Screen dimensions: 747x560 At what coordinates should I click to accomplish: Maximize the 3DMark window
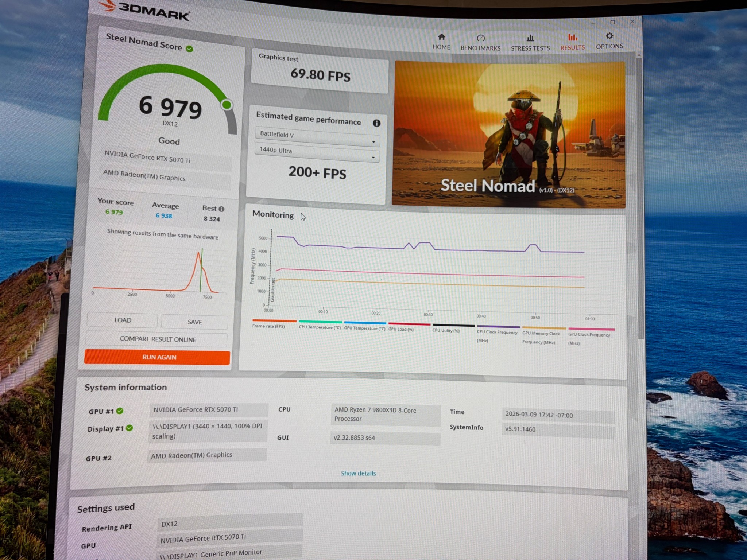[613, 22]
